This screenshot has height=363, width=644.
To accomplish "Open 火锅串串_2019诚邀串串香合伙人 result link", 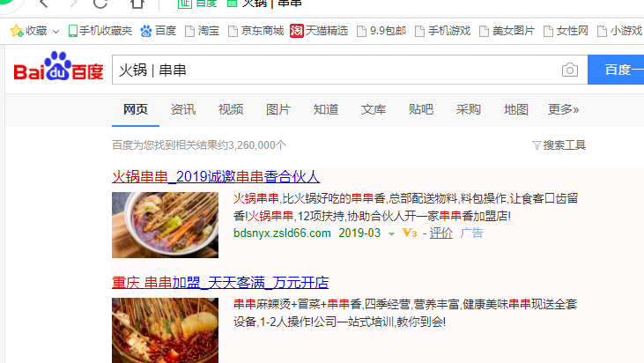I will 216,176.
